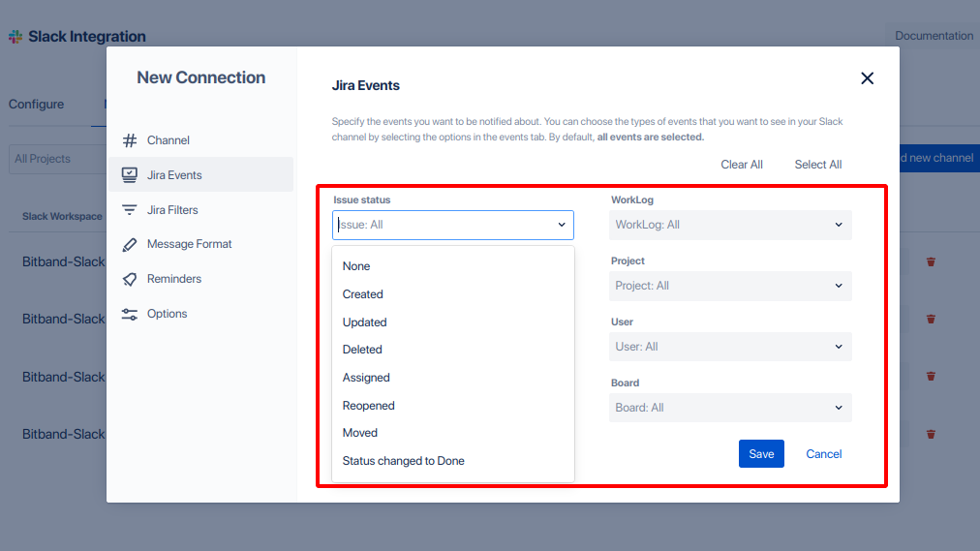Open the Channel section
The width and height of the screenshot is (980, 551).
pyautogui.click(x=200, y=140)
